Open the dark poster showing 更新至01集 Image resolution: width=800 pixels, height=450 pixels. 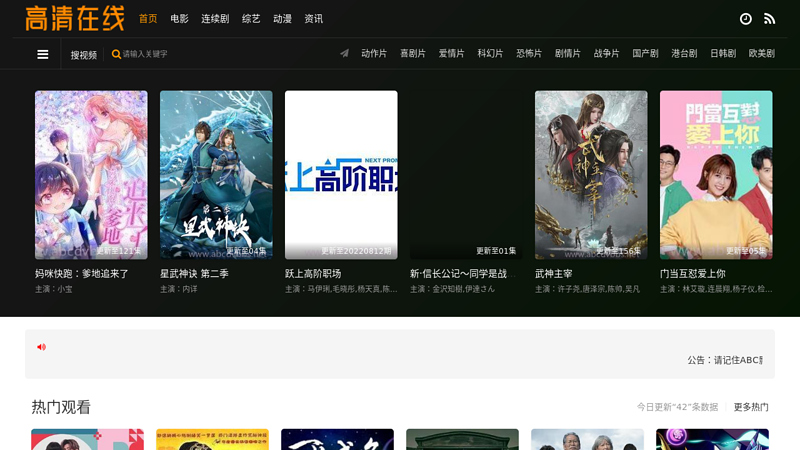coord(466,175)
